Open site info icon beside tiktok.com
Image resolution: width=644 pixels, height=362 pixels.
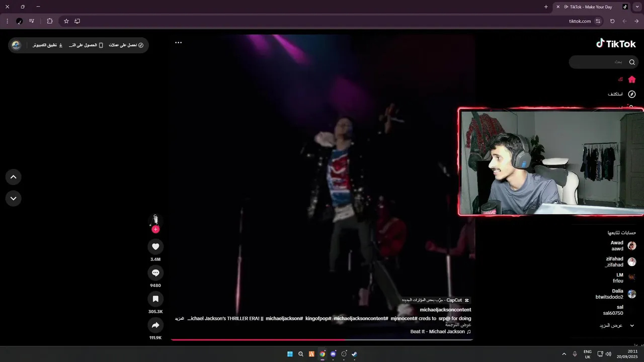tap(598, 21)
